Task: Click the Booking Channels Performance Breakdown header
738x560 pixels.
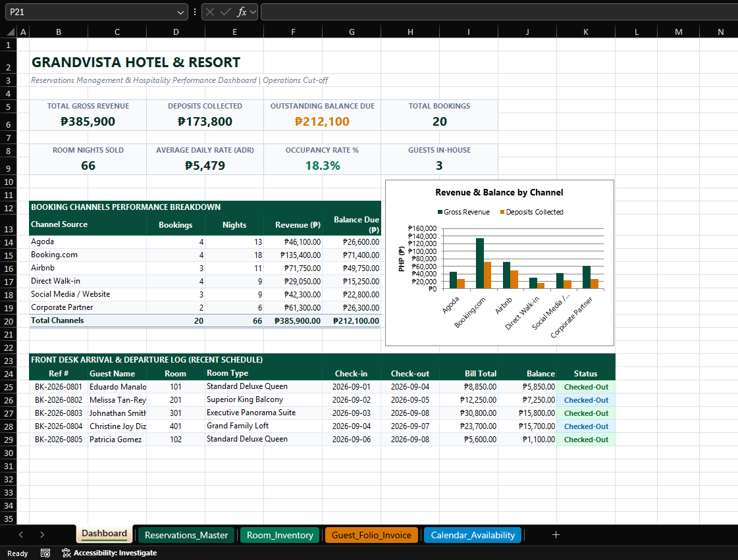Action: (205, 207)
